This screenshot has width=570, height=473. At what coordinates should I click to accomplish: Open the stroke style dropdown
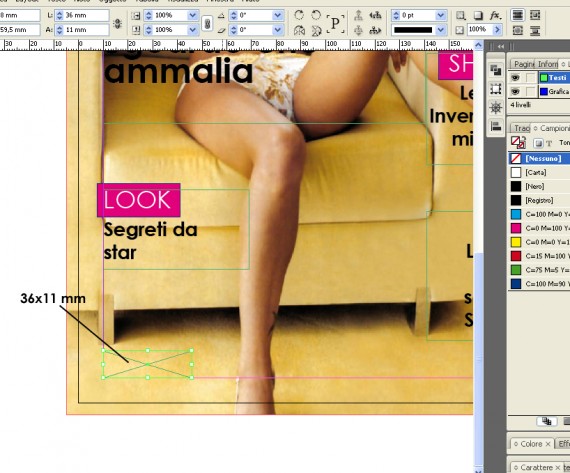click(x=441, y=30)
